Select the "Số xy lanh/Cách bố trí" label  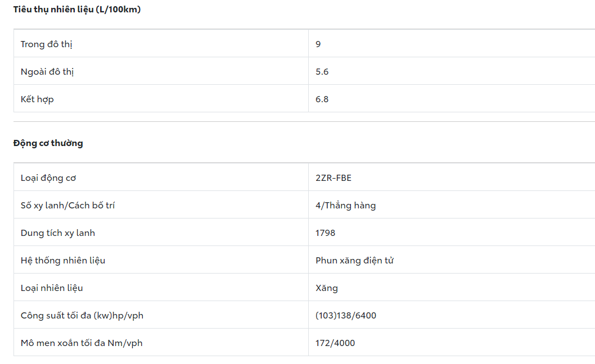coord(67,206)
